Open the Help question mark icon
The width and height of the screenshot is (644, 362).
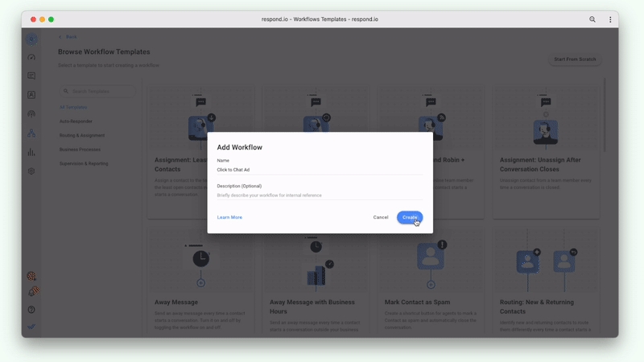coord(31,310)
